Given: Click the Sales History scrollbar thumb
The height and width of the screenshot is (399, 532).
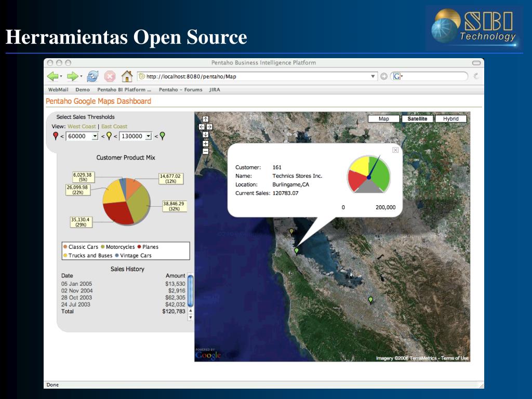Looking at the screenshot, I should tap(190, 290).
